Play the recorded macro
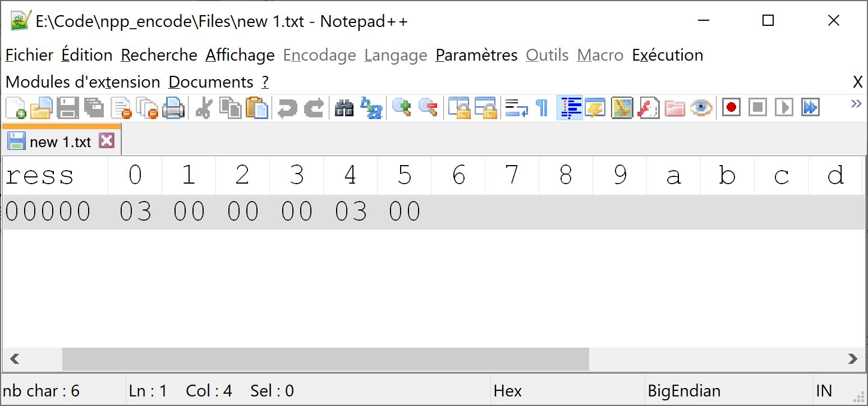 (784, 108)
